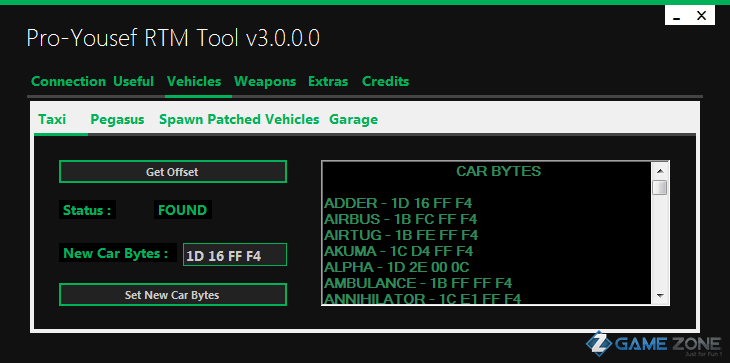The width and height of the screenshot is (730, 363).
Task: Switch to the Garage sub-tab
Action: [353, 120]
